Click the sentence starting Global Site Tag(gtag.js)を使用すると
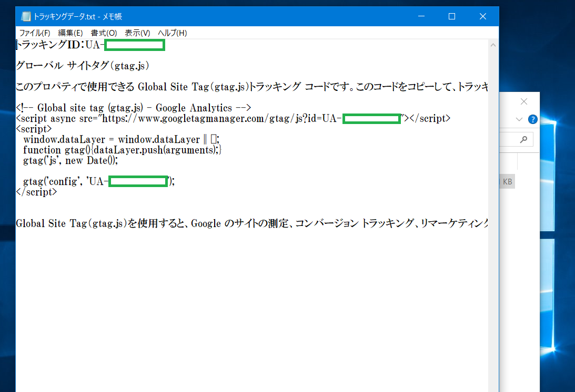575x392 pixels. [x=252, y=223]
